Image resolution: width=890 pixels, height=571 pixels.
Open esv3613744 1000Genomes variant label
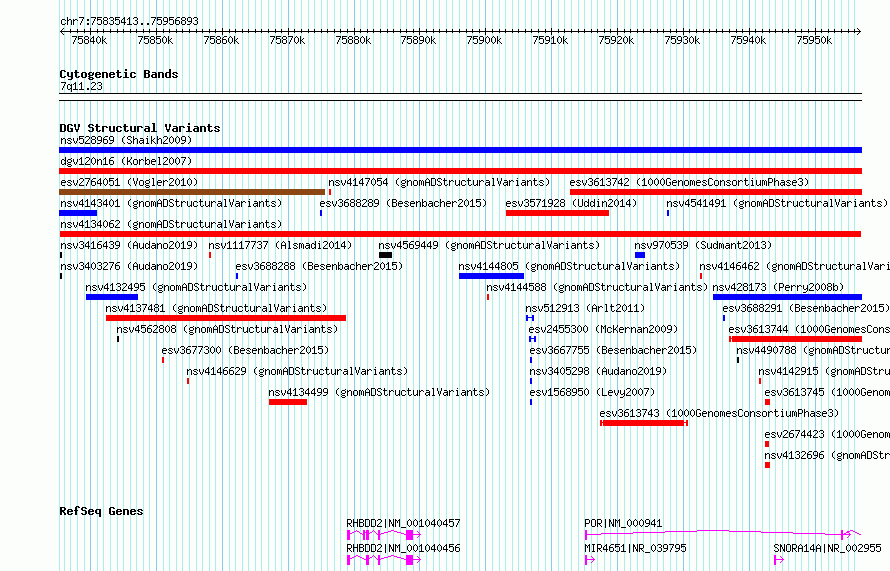(809, 329)
